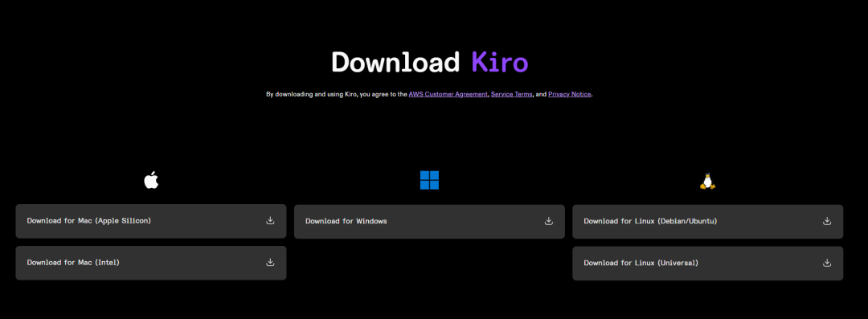
Task: Click download arrow icon for Mac Apple Silicon
Action: pyautogui.click(x=270, y=220)
